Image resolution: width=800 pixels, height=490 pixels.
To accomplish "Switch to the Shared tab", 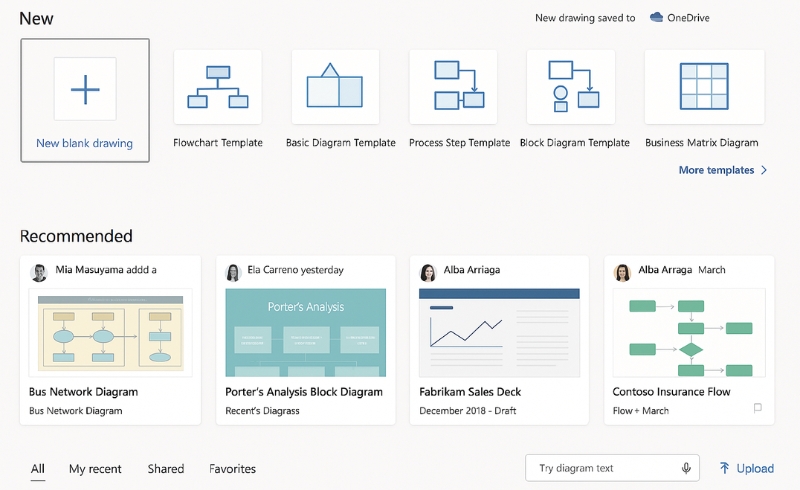I will click(x=166, y=469).
